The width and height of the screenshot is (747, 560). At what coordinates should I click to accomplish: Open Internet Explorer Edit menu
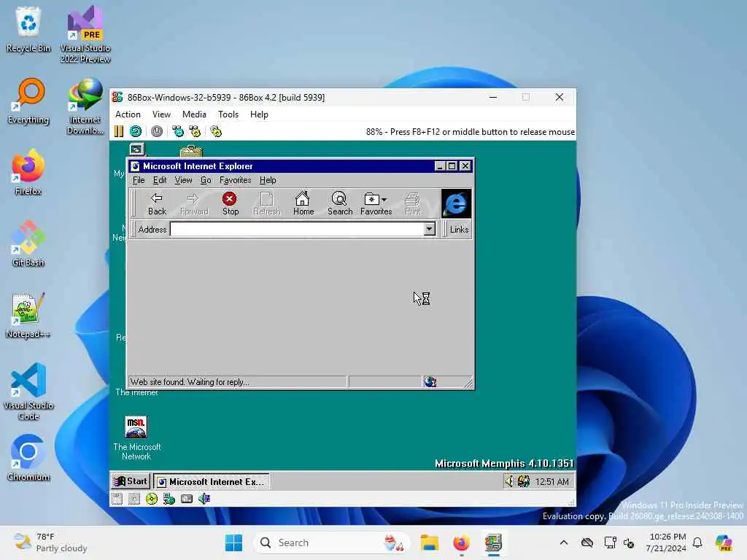click(160, 180)
